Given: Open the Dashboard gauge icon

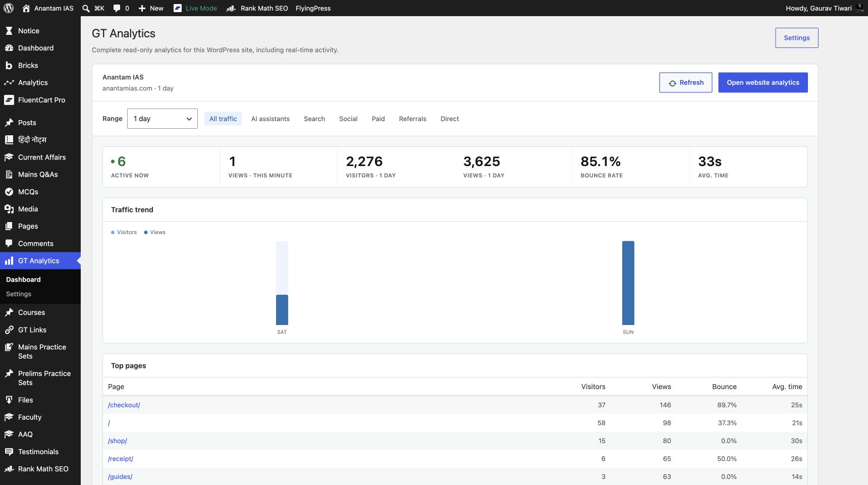Looking at the screenshot, I should tap(9, 48).
